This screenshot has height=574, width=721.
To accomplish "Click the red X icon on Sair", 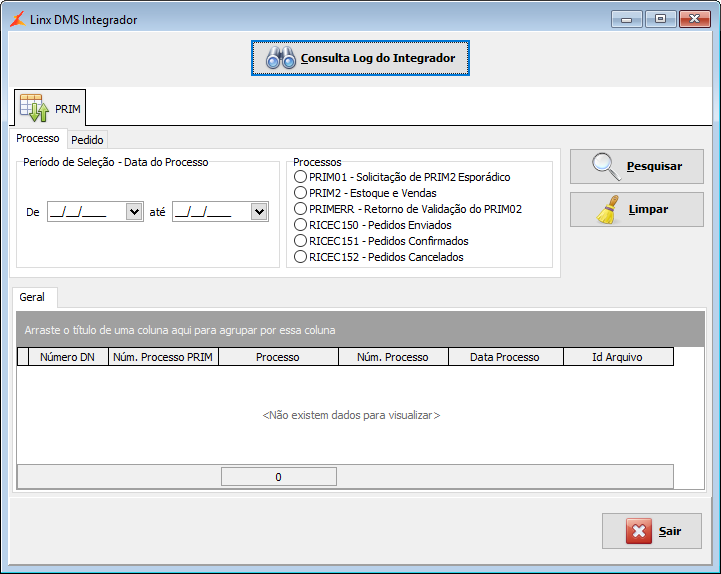I will click(639, 531).
